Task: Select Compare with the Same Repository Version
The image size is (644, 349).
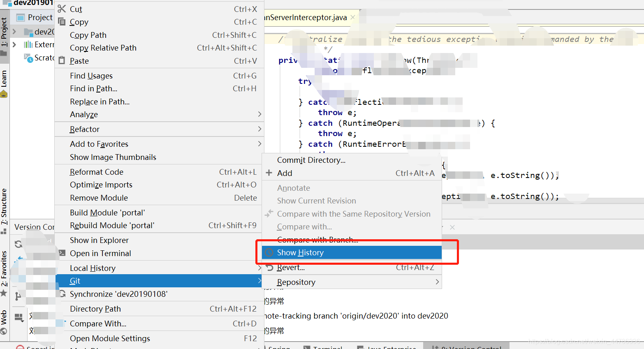Action: click(x=352, y=214)
